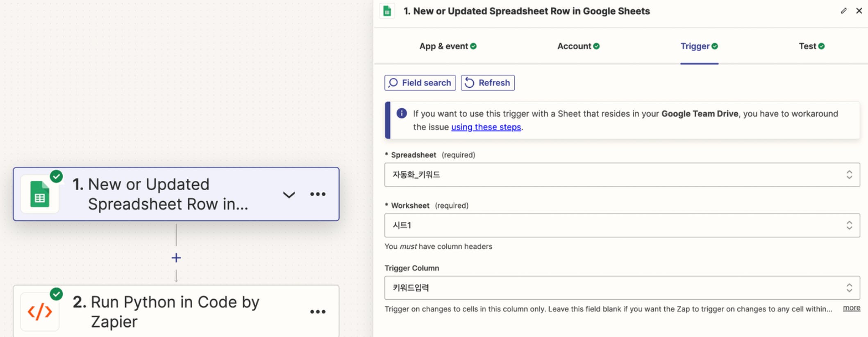Open step 2 three-dot options menu
Screen dimensions: 868x337
click(x=318, y=312)
